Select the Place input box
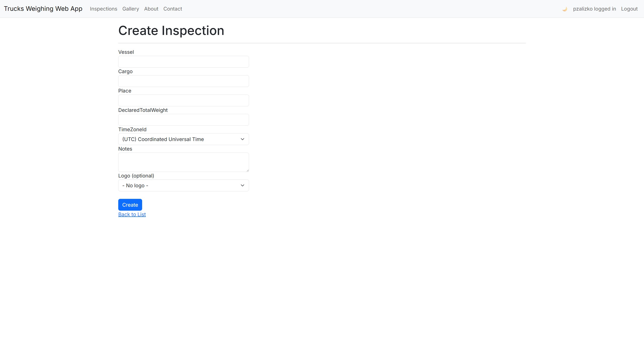 tap(183, 101)
